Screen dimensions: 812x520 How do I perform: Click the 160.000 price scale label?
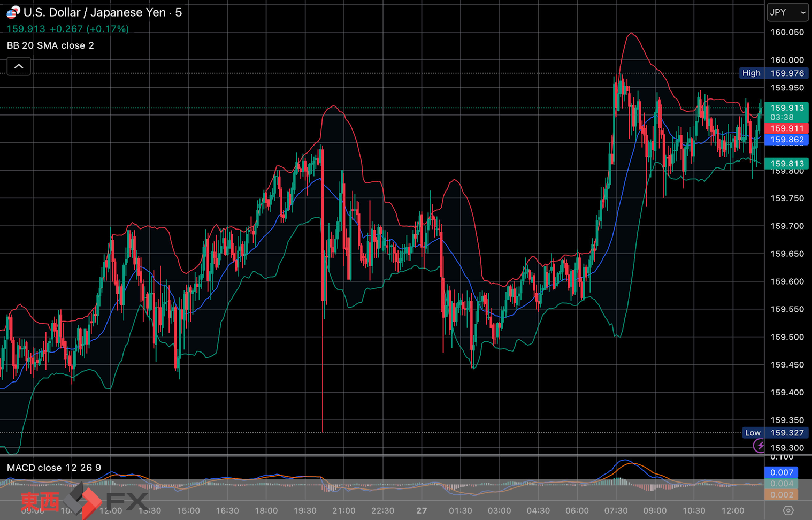pos(787,60)
